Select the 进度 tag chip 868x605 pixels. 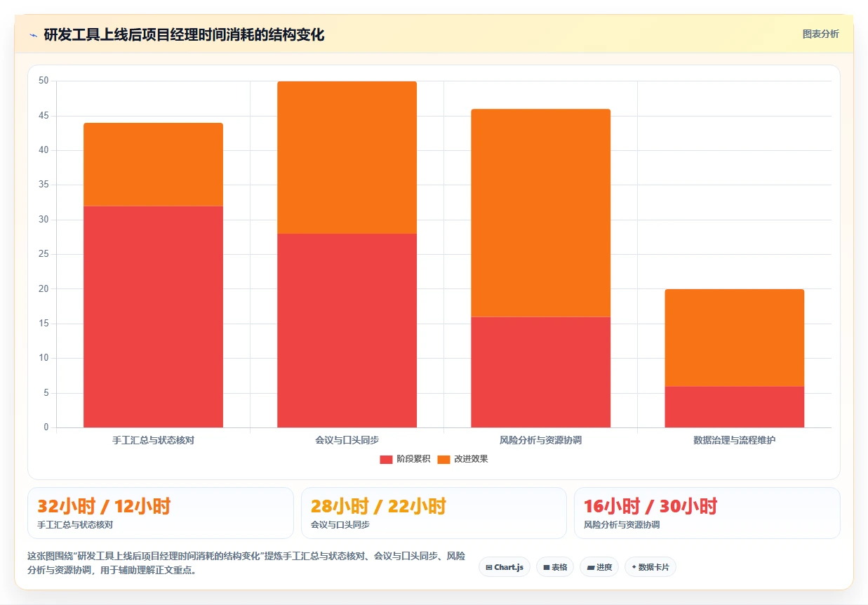[599, 567]
